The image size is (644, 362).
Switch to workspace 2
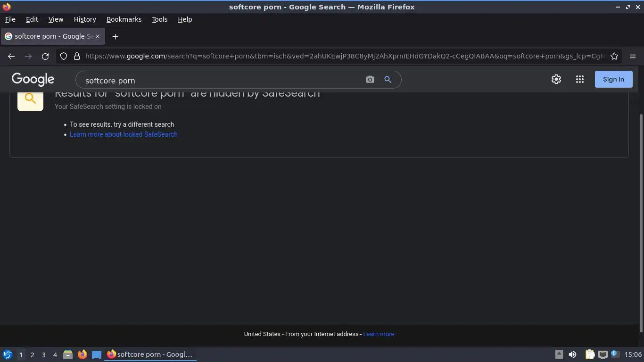point(32,354)
